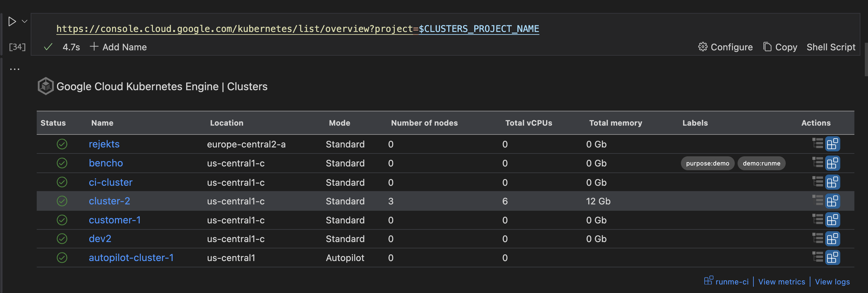Image resolution: width=868 pixels, height=293 pixels.
Task: Click the green status checkmark beside rejekts
Action: click(x=62, y=144)
